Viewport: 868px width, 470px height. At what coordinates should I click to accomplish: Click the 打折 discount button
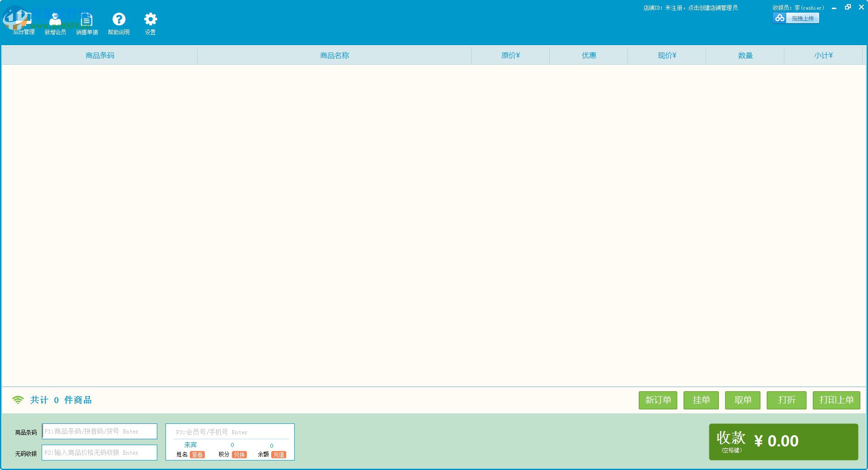pos(787,400)
